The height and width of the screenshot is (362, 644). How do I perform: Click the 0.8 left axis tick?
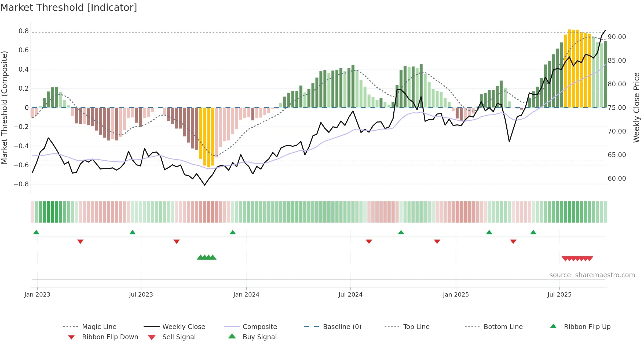(24, 31)
